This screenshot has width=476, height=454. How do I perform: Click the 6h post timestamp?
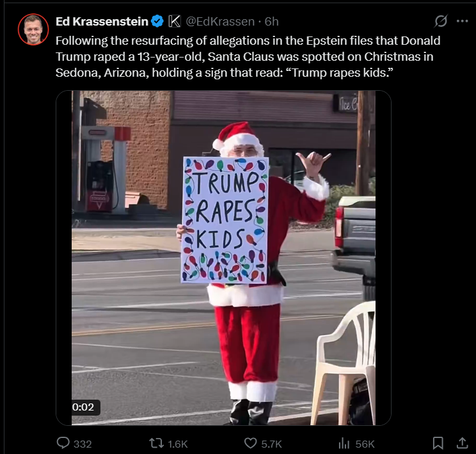point(272,22)
